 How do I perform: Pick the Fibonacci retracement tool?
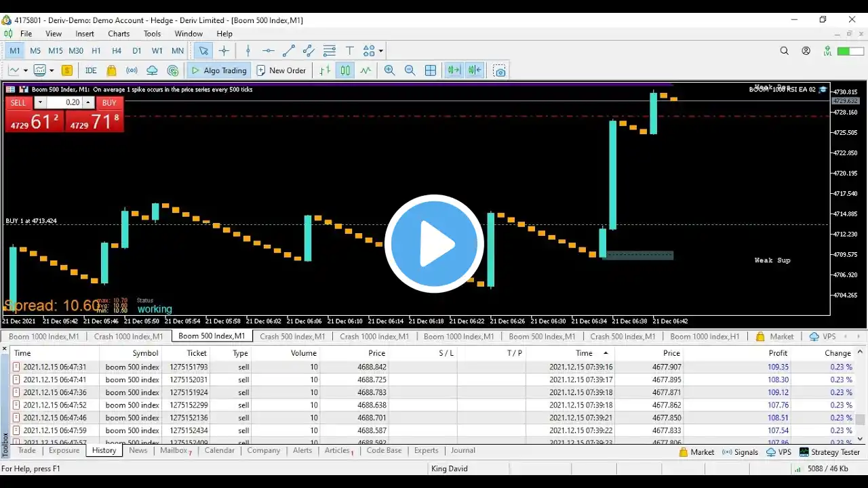(330, 51)
